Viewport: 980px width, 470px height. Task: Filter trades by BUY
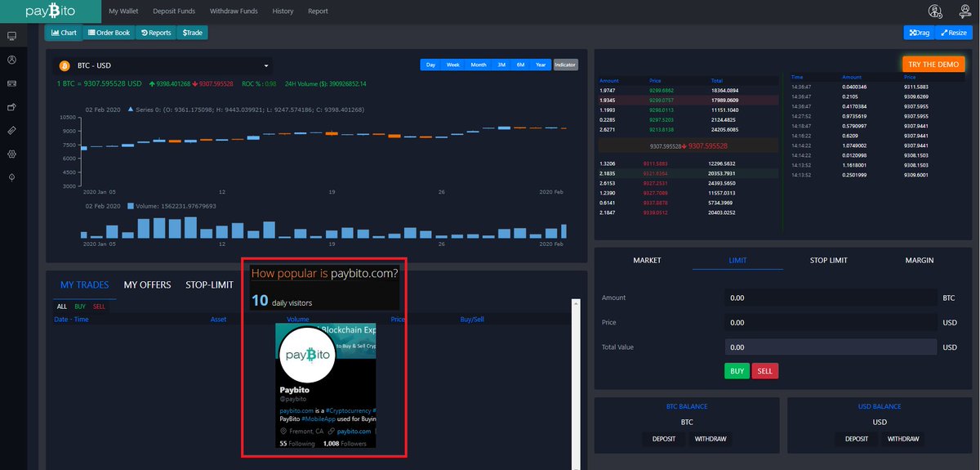pyautogui.click(x=80, y=306)
